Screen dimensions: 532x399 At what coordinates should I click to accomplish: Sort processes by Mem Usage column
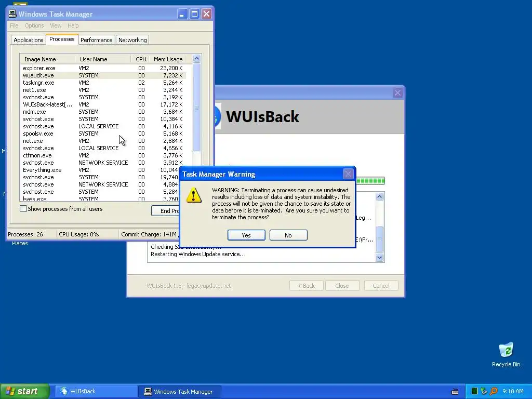168,59
